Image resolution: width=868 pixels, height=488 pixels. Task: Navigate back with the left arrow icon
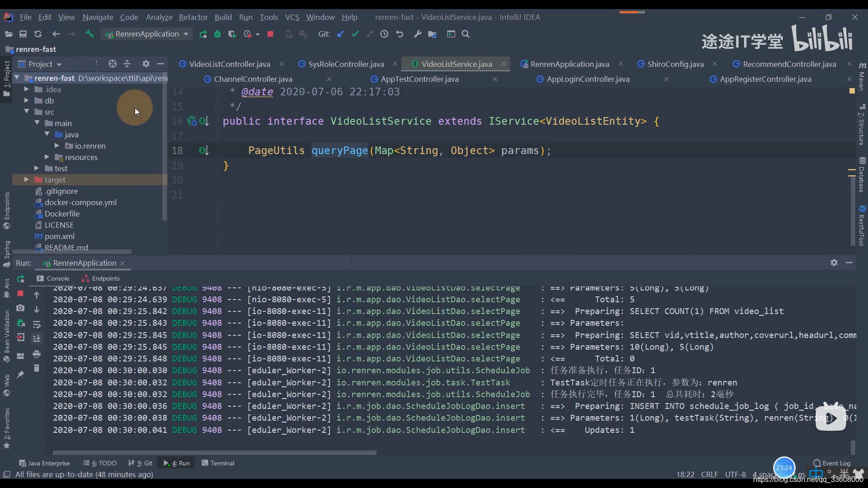(56, 34)
